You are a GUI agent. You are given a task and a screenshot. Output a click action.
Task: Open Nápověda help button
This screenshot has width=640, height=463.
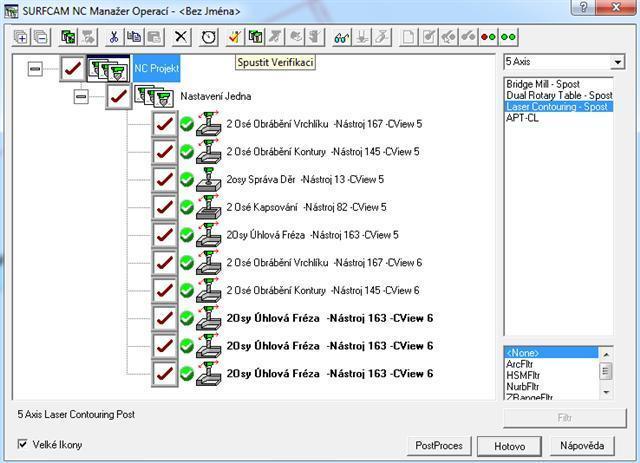pos(582,445)
